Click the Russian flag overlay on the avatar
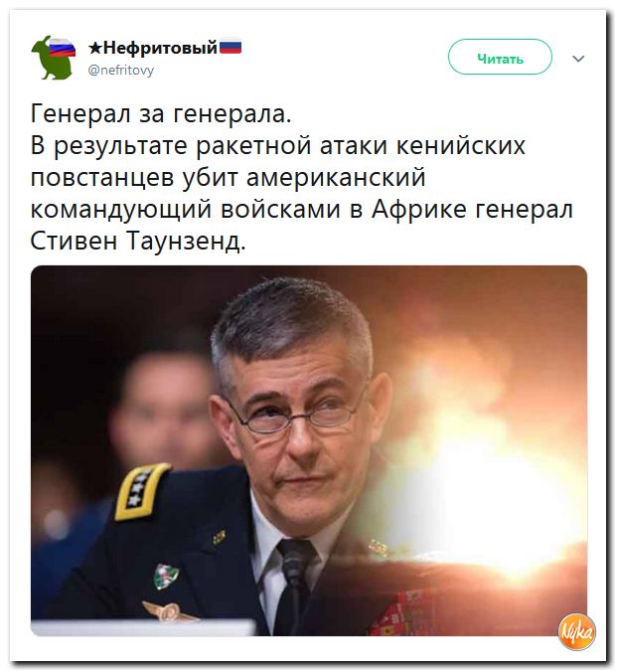 [63, 47]
